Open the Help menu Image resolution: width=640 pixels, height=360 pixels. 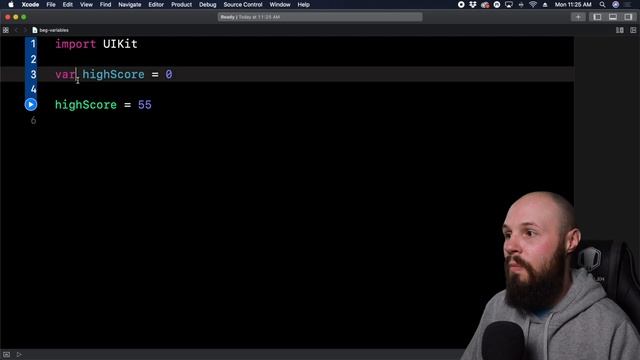[303, 4]
